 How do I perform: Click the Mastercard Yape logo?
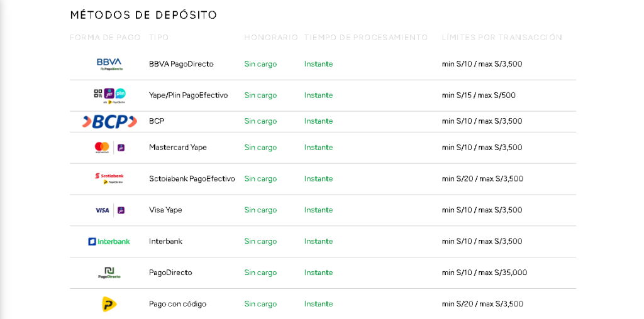[x=109, y=148]
